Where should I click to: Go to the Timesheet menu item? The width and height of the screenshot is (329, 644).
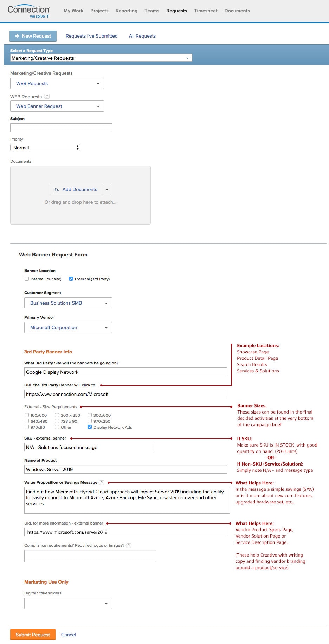pyautogui.click(x=206, y=11)
